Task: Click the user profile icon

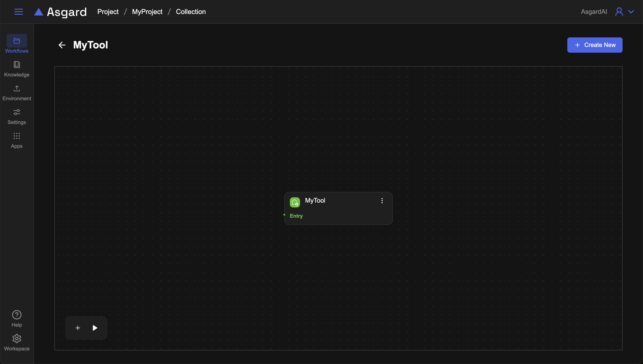Action: pos(619,12)
